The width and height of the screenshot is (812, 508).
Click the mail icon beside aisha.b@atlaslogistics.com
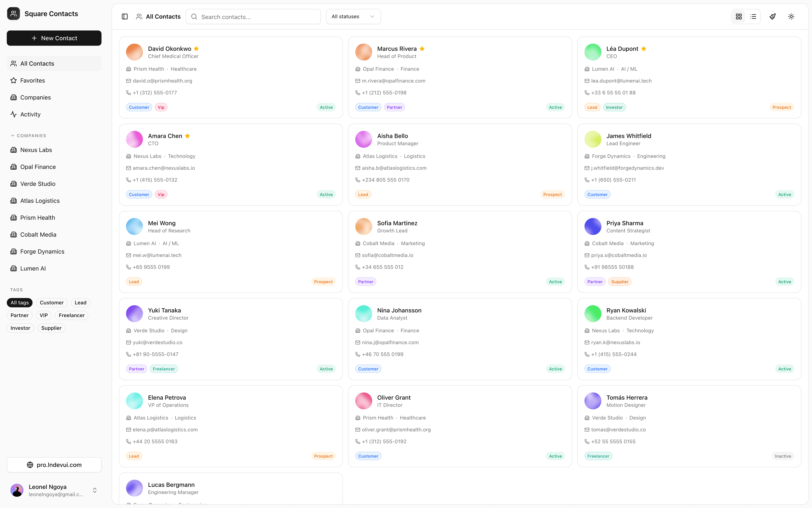358,168
